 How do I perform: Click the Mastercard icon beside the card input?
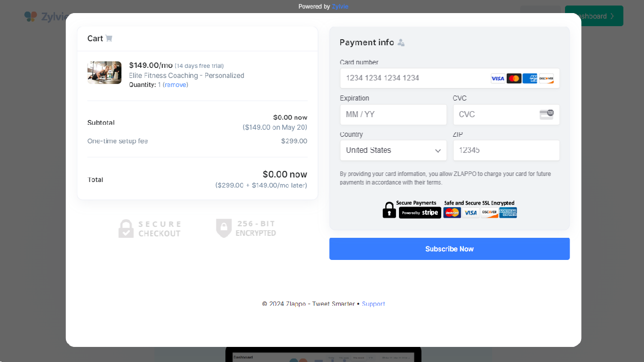coord(514,78)
